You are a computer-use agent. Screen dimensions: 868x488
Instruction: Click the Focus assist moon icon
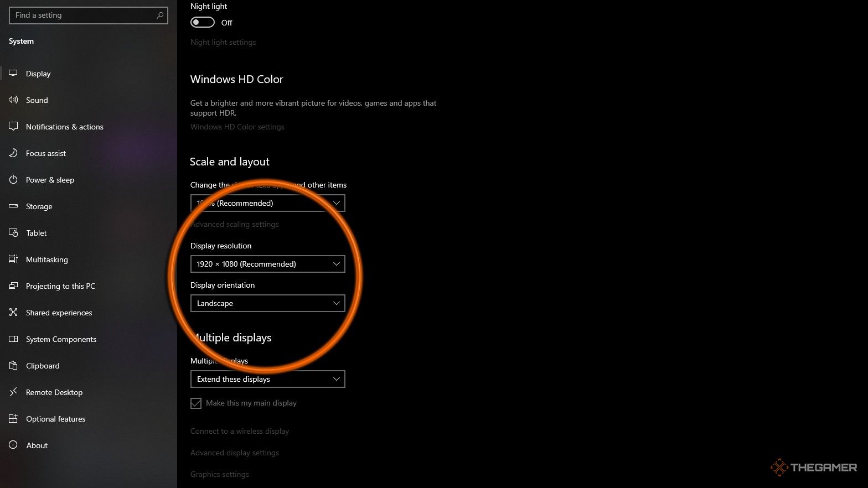tap(13, 153)
